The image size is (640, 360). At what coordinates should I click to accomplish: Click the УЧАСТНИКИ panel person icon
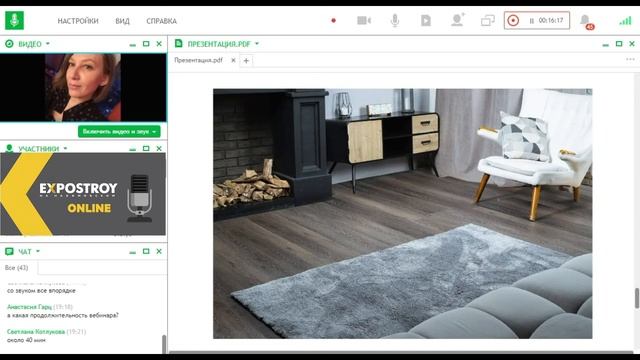tap(9, 148)
